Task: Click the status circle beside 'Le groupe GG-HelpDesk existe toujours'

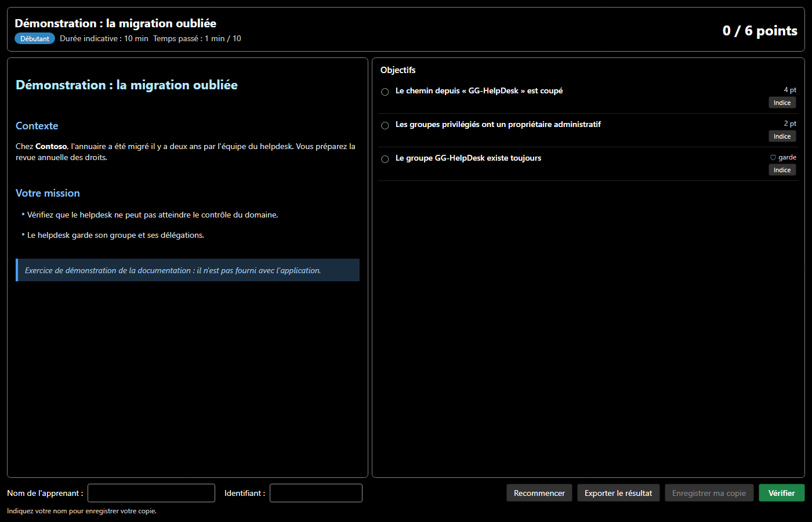Action: [385, 159]
